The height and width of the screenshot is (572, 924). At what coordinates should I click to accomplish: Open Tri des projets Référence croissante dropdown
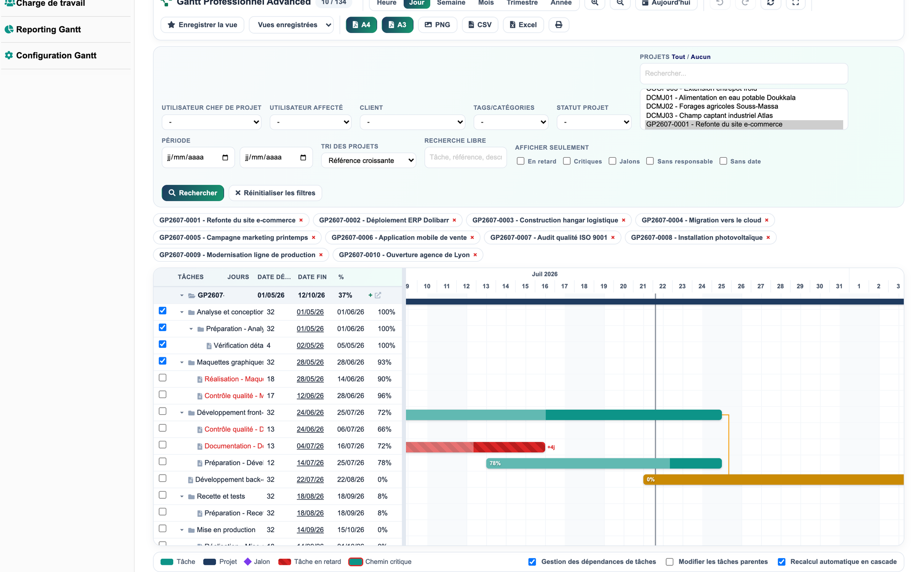(369, 161)
